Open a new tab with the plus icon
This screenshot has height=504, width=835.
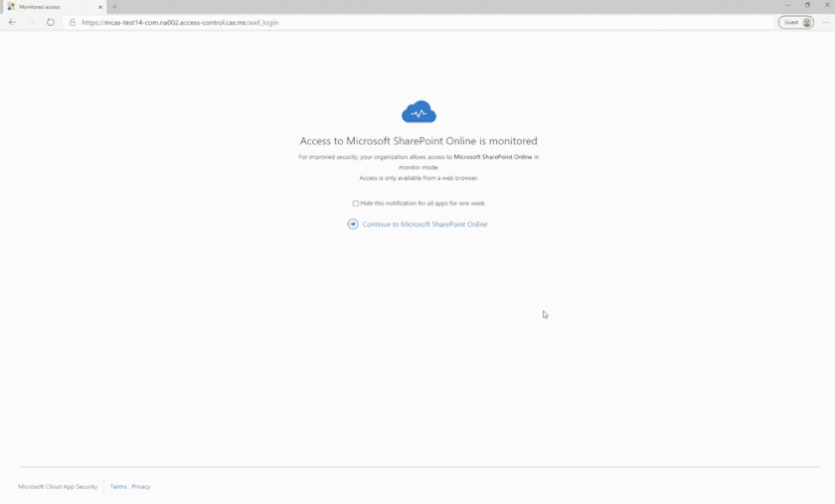(x=114, y=7)
